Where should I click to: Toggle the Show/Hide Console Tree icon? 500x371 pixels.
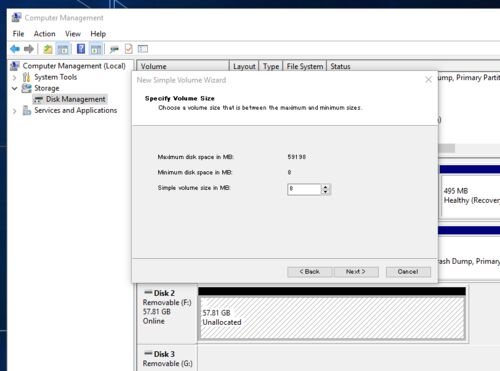(63, 49)
